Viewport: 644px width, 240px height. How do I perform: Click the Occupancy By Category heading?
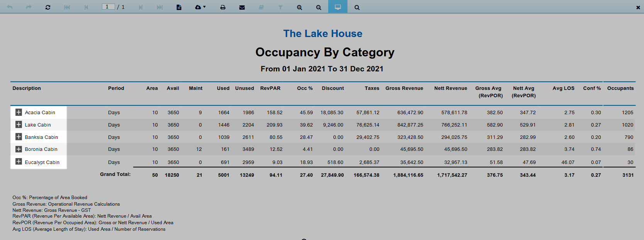tap(325, 52)
